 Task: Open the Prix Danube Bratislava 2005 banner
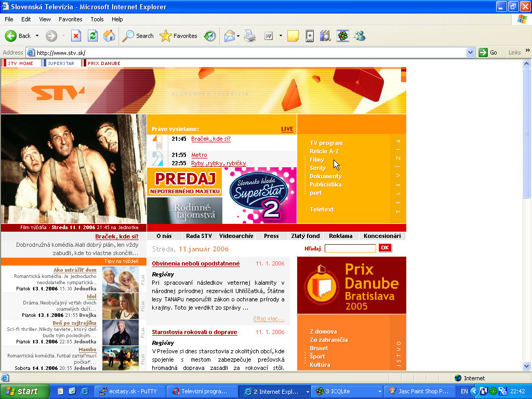click(352, 285)
